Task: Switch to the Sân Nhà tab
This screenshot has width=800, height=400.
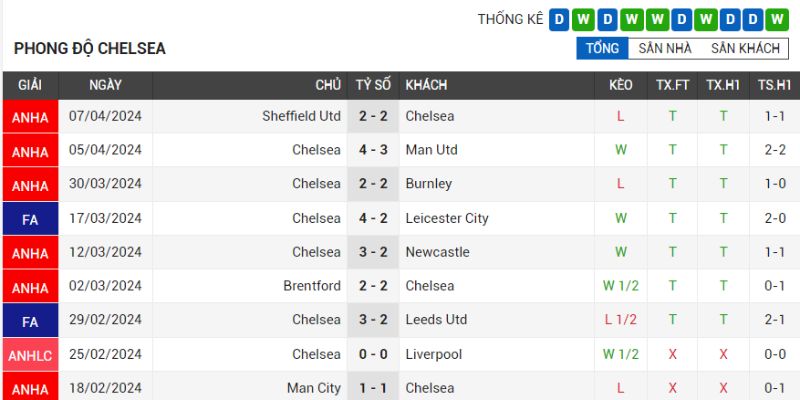Action: point(665,48)
